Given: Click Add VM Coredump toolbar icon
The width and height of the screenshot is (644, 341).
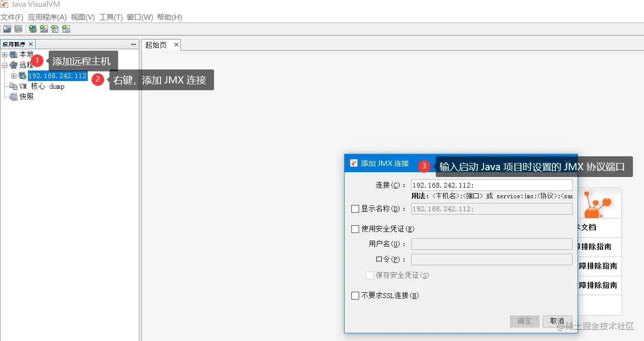Looking at the screenshot, I should point(55,29).
